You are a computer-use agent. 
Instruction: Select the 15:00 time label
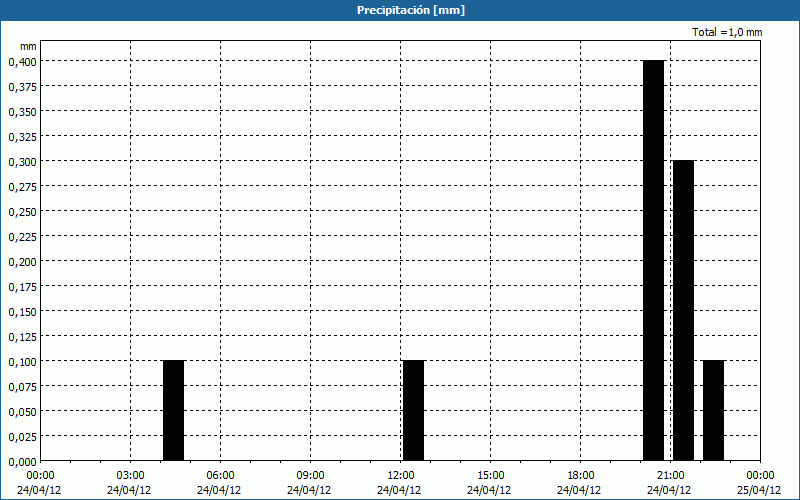pos(490,476)
